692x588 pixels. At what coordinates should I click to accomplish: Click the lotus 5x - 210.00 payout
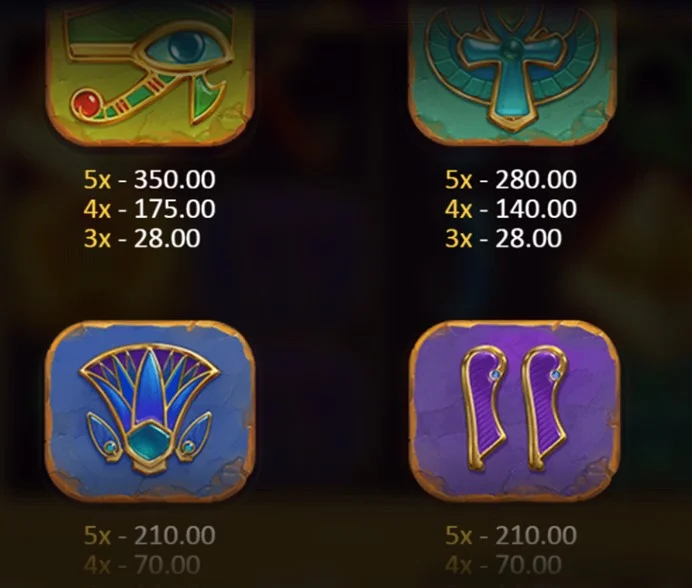pos(150,535)
